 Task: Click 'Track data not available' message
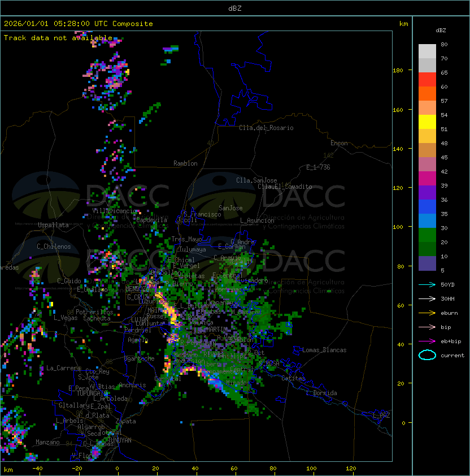pos(58,38)
